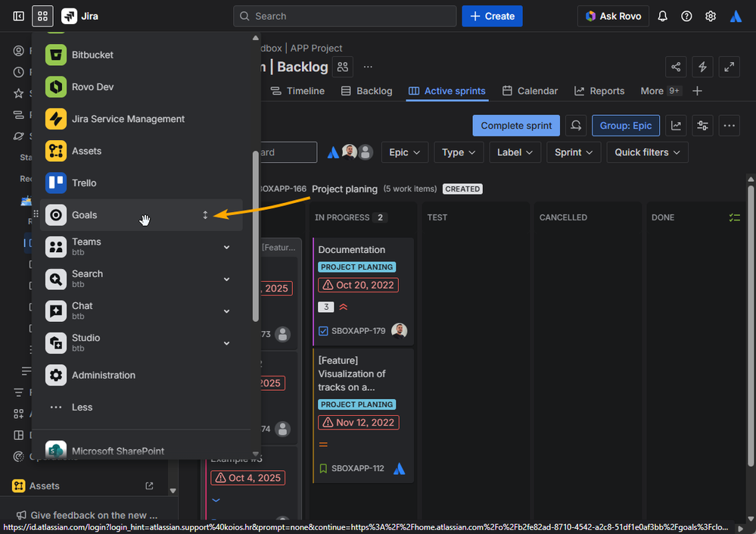Open Assets external link icon in sidebar
This screenshot has width=756, height=534.
click(150, 486)
